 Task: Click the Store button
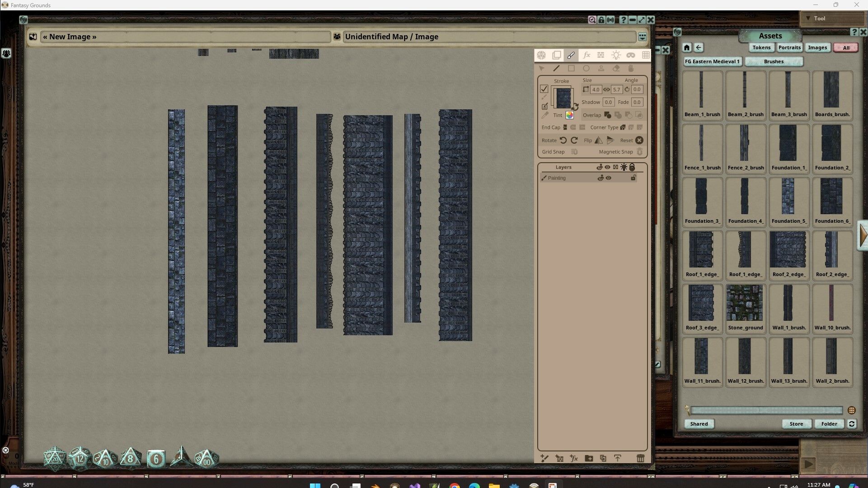pos(796,424)
